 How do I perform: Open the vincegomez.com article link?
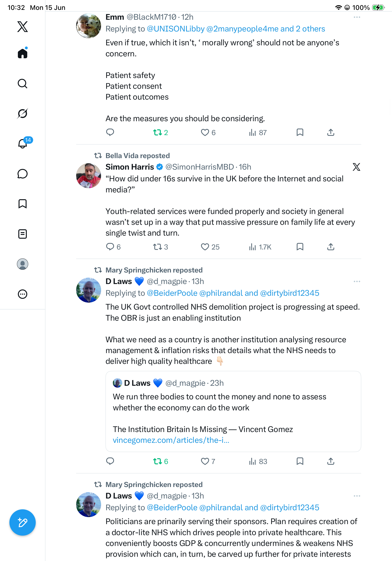click(171, 440)
